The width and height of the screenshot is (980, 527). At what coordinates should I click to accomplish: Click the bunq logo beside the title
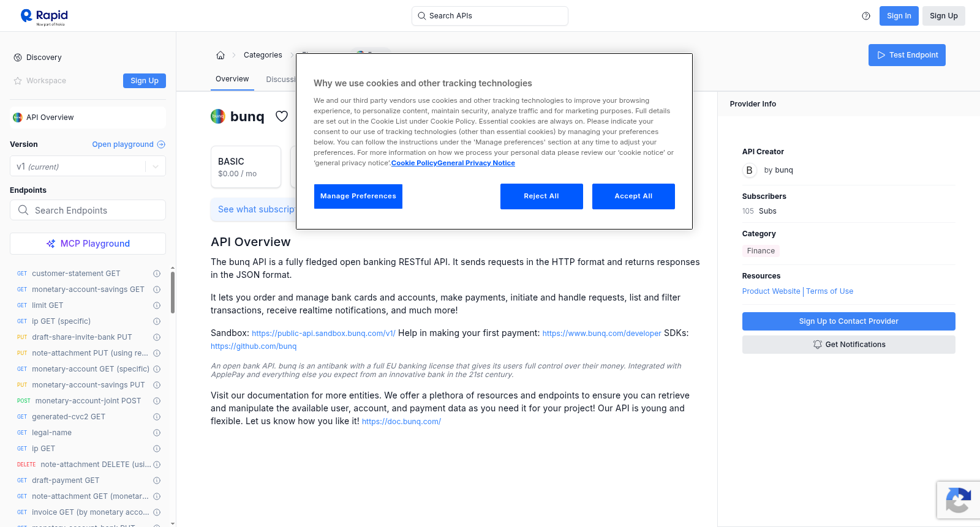coord(218,116)
